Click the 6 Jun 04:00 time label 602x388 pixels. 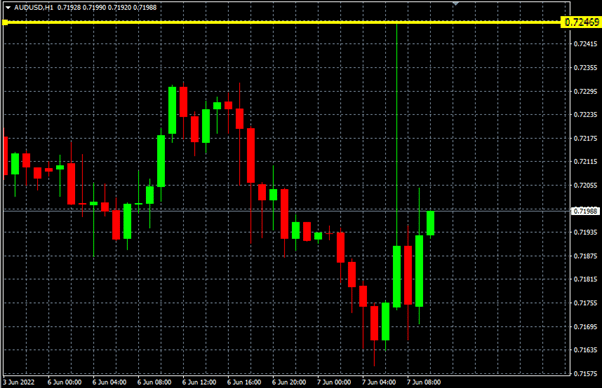coord(109,382)
